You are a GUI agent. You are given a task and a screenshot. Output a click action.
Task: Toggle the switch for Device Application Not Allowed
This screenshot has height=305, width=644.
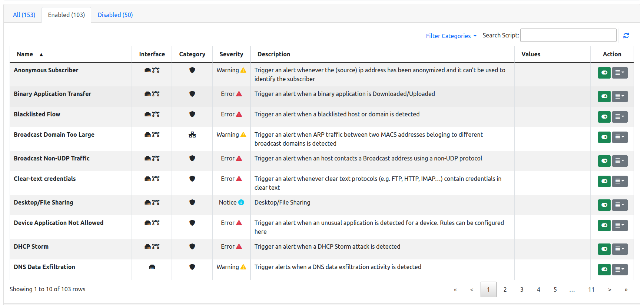pyautogui.click(x=604, y=225)
